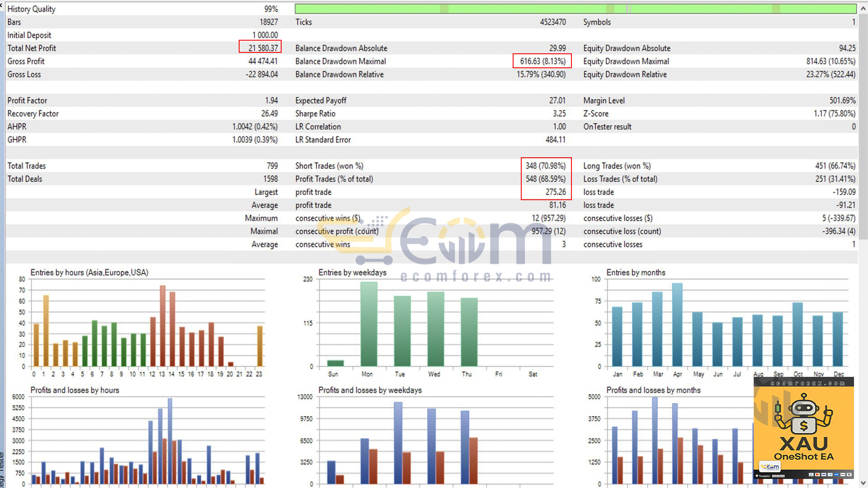Screen dimensions: 868x488
Task: Click the Margin Level value 501.69%
Action: 842,100
